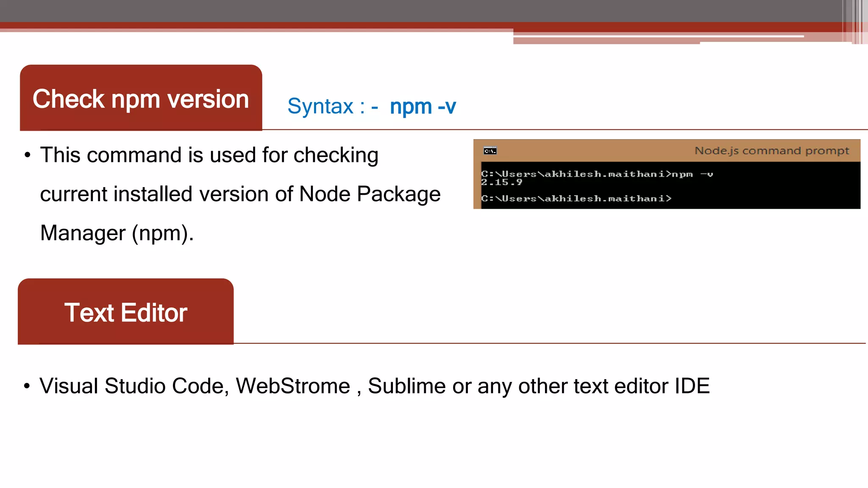The image size is (868, 488).
Task: Click the bullet text starting with 'Visual Studio Code, WebStrome'
Action: point(375,386)
